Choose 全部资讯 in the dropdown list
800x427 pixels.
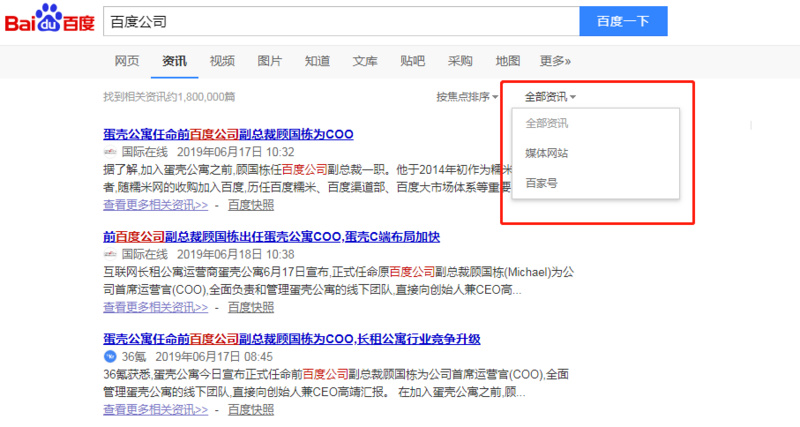pos(546,123)
